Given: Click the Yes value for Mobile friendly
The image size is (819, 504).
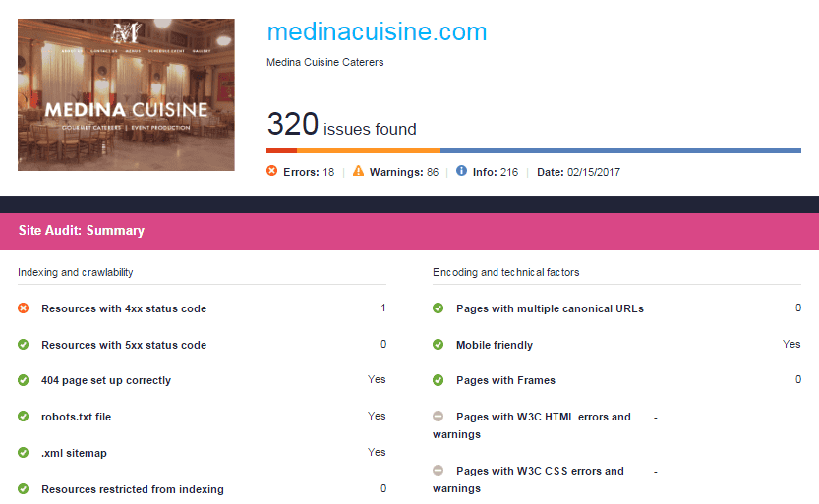Looking at the screenshot, I should (791, 344).
